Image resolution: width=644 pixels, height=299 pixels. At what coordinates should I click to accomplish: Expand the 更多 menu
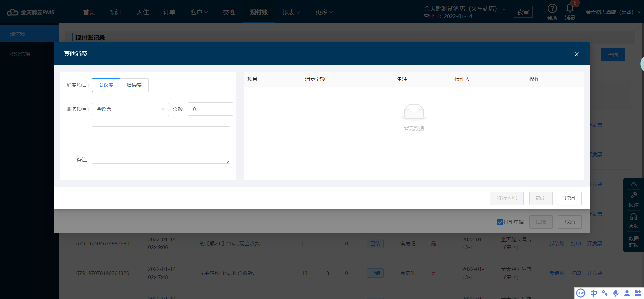click(x=324, y=12)
